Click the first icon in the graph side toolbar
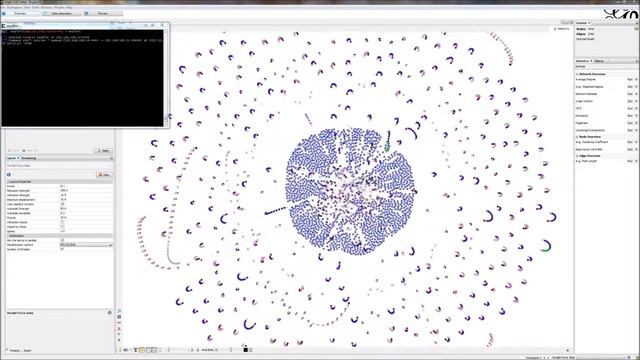 (119, 311)
